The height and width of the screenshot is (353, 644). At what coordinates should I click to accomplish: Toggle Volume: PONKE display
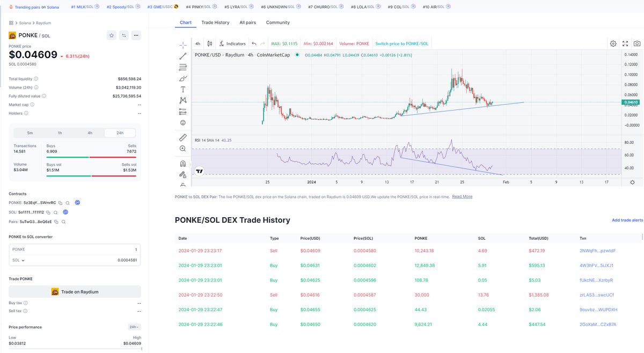(354, 43)
